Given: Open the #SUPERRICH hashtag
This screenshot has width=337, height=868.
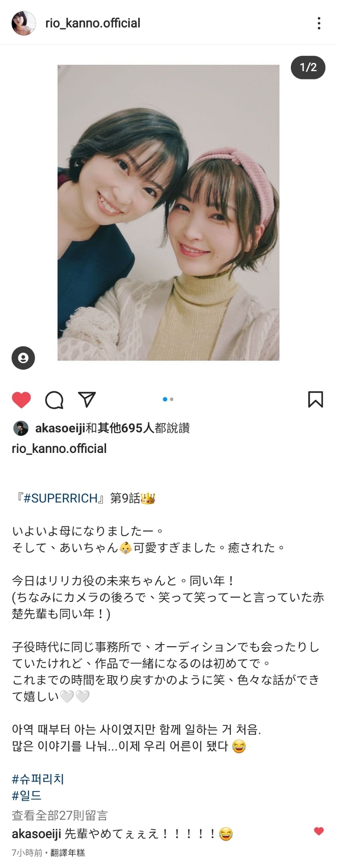Looking at the screenshot, I should (x=60, y=498).
